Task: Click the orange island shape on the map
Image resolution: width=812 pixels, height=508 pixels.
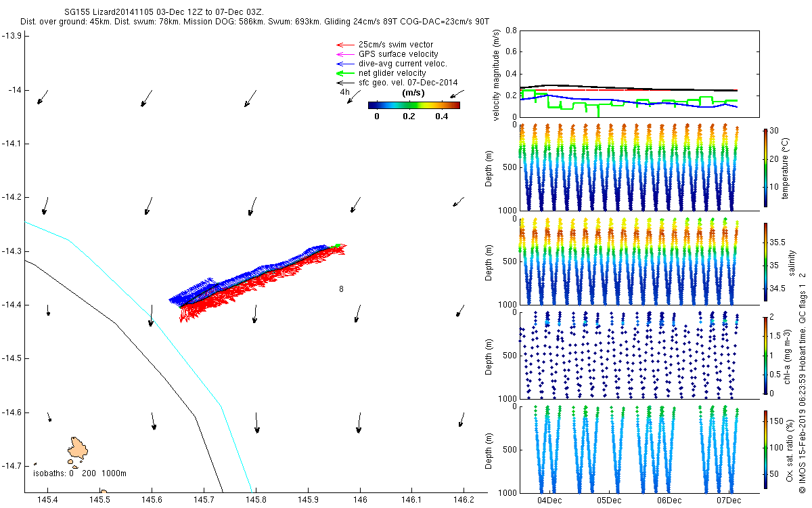Action: [x=78, y=448]
